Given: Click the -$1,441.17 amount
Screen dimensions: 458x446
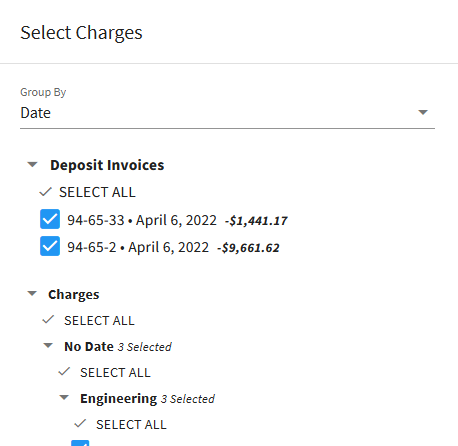Looking at the screenshot, I should click(256, 221).
